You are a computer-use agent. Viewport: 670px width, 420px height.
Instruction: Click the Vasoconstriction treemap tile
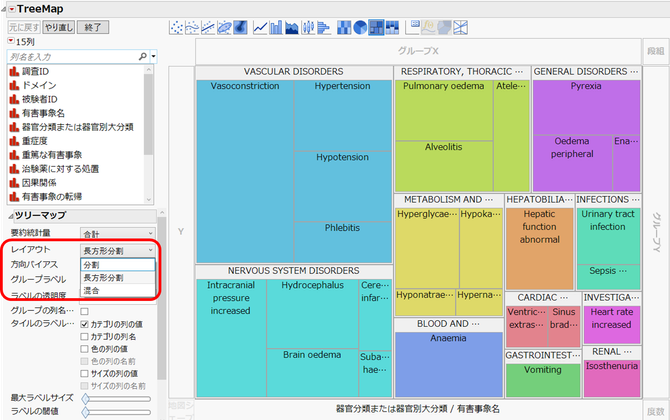click(245, 171)
